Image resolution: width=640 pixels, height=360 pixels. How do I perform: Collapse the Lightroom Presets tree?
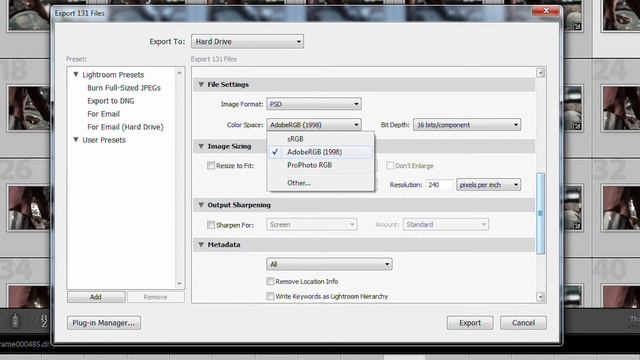click(x=76, y=74)
